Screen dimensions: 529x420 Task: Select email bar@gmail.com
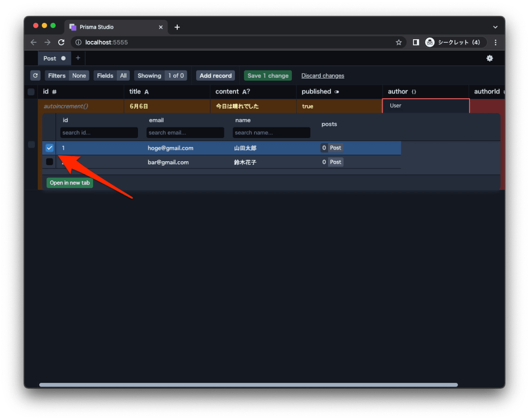(x=168, y=162)
